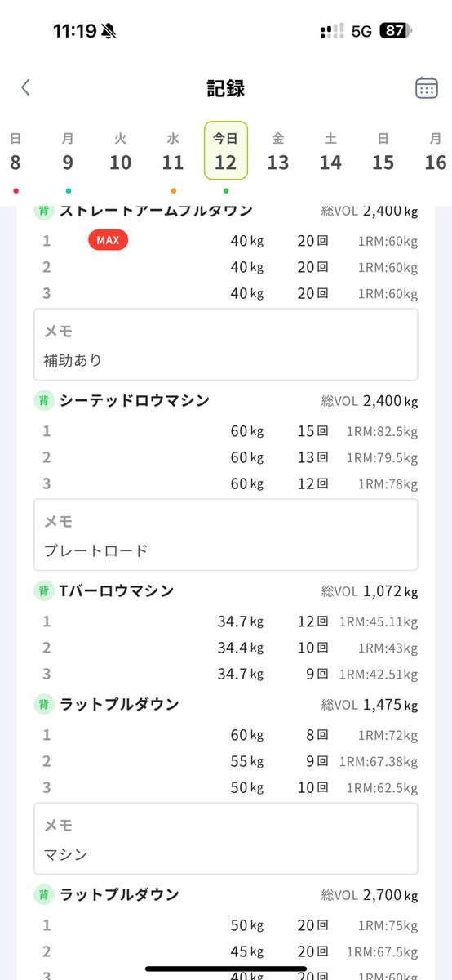452x980 pixels.
Task: Tap the green 背 badge beside the first ラットプルダウン
Action: tap(44, 704)
